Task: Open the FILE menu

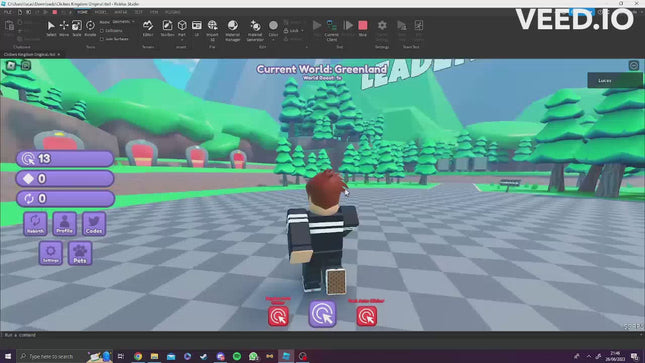Action: 8,12
